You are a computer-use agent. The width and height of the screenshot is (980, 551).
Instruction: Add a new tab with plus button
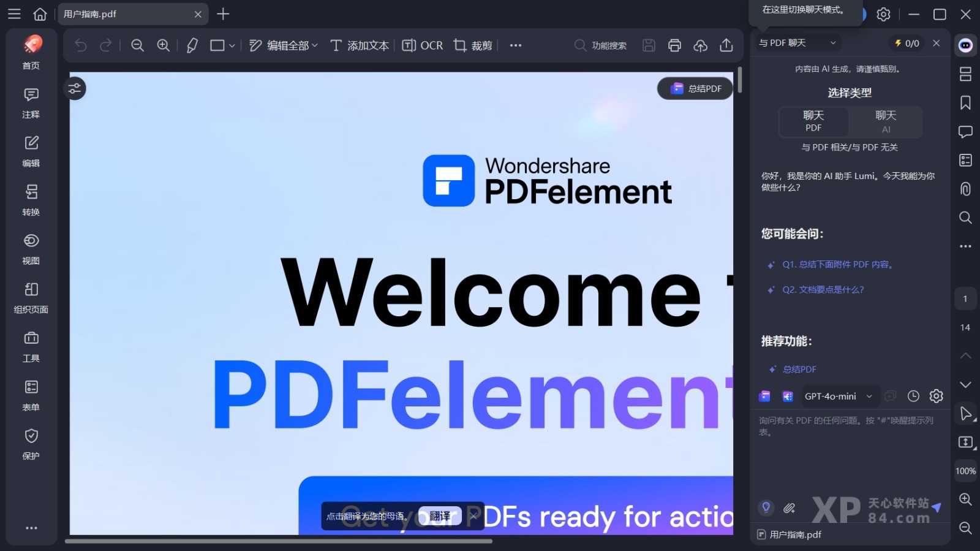(223, 13)
